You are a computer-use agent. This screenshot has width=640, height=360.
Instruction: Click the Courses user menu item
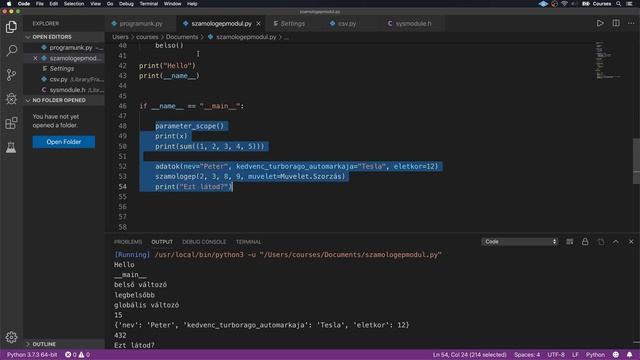click(601, 4)
